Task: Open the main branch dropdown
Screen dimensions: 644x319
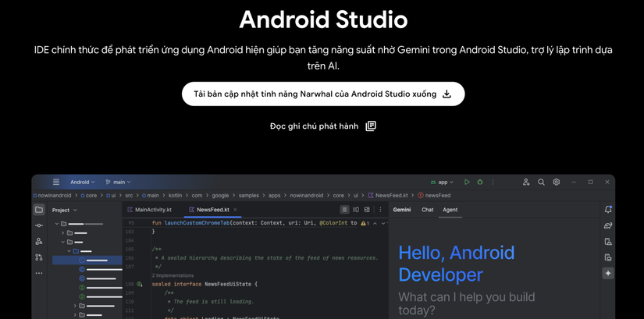Action: pos(118,182)
